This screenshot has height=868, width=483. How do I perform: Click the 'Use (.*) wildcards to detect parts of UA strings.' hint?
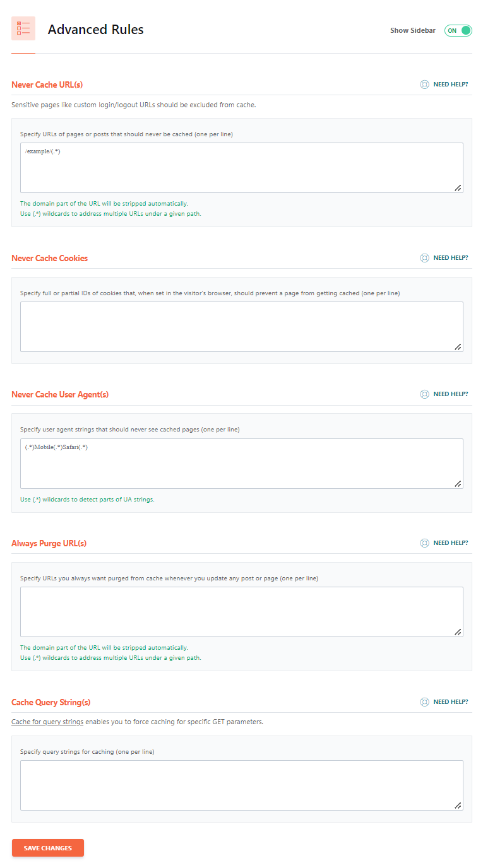pyautogui.click(x=87, y=500)
